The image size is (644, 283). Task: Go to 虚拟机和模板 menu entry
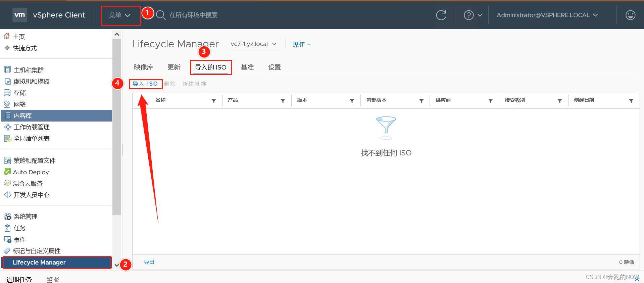pyautogui.click(x=32, y=81)
